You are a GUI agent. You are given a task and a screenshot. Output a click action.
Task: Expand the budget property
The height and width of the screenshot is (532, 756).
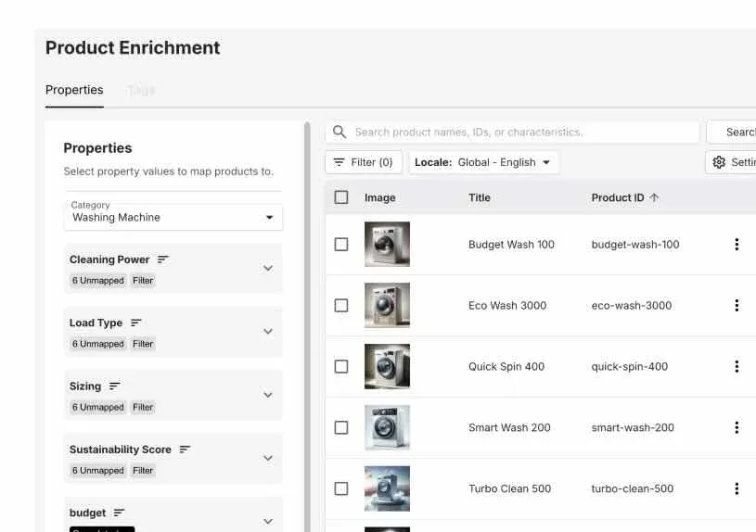268,522
